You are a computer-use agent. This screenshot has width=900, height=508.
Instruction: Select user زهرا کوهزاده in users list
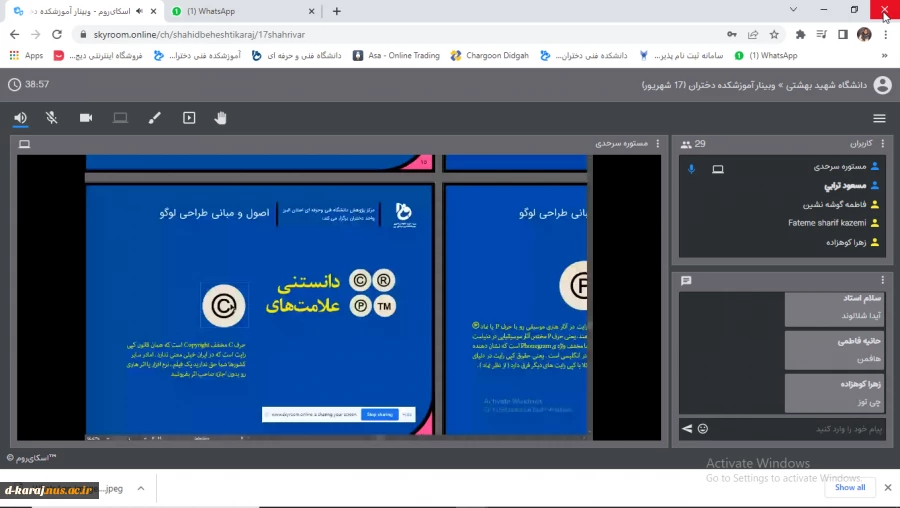846,242
